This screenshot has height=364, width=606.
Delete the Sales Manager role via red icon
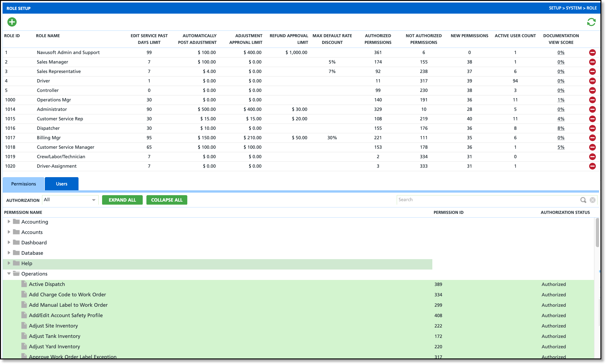point(592,62)
